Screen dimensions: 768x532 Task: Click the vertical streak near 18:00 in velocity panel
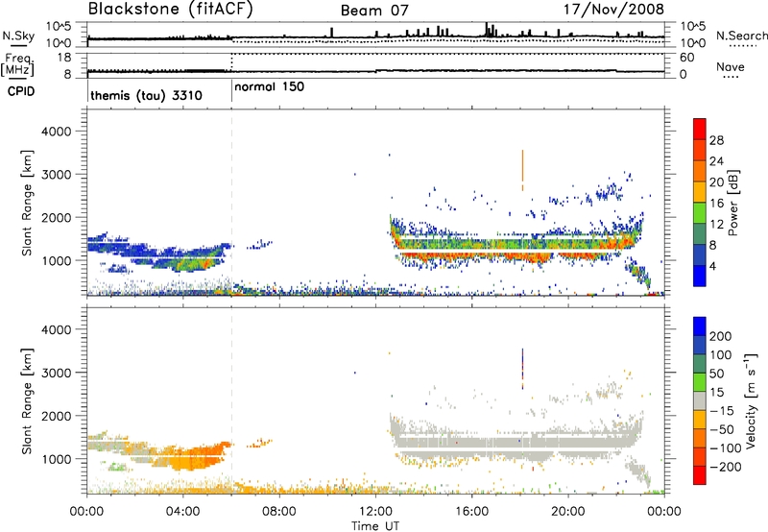click(522, 369)
